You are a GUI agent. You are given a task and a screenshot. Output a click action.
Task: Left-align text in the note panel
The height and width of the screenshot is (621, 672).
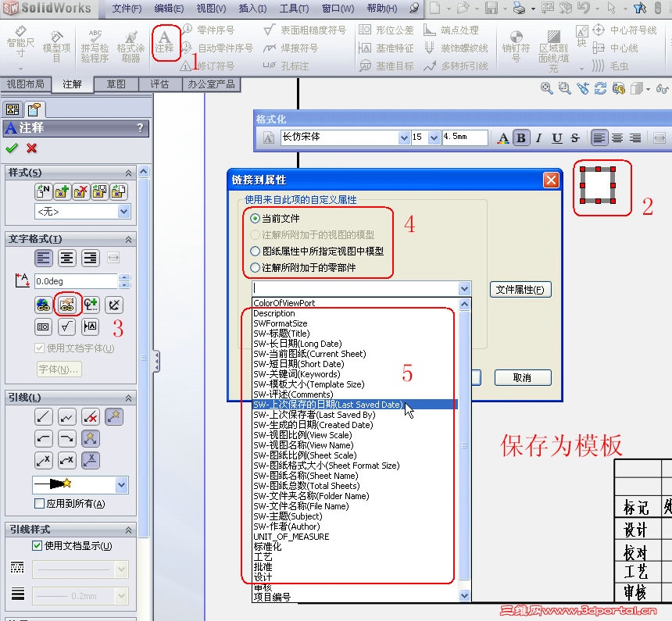click(x=43, y=258)
